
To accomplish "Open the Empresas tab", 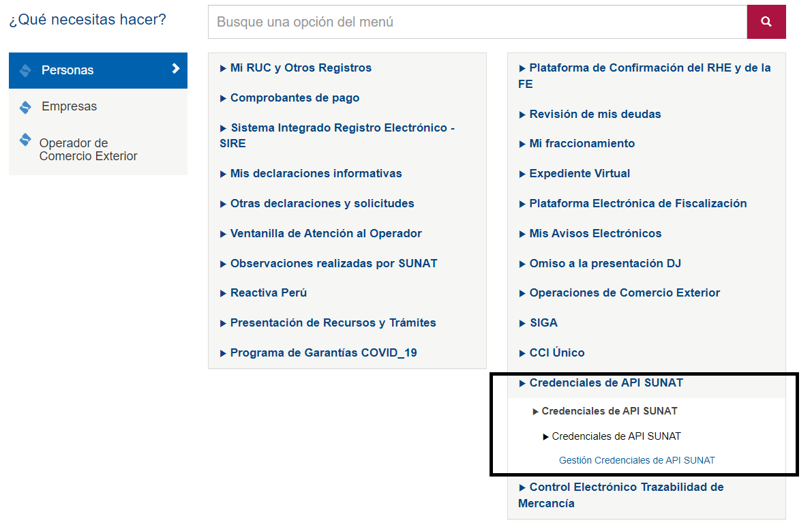I will click(98, 106).
